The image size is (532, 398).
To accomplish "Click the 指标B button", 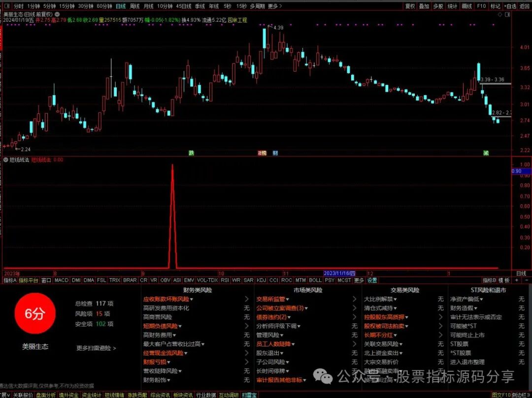I will pyautogui.click(x=489, y=280).
